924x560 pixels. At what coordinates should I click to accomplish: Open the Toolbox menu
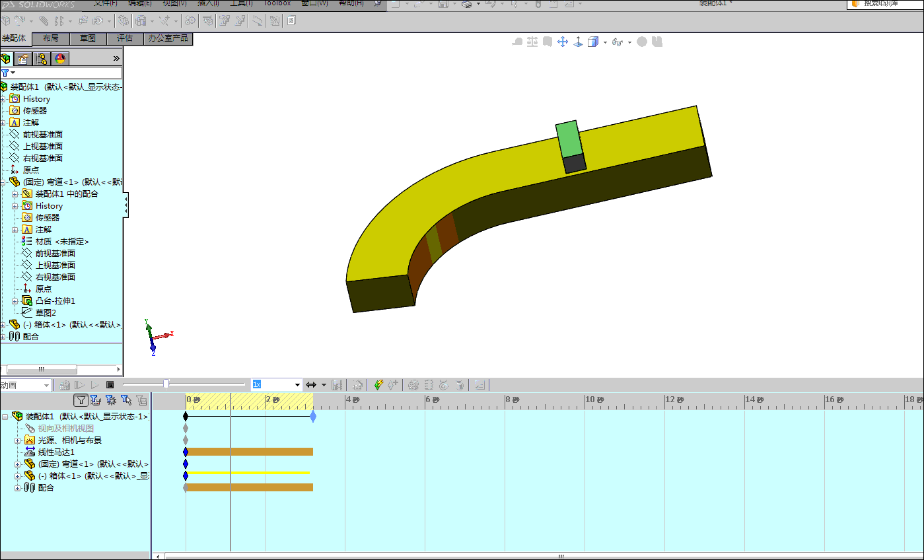[x=277, y=3]
